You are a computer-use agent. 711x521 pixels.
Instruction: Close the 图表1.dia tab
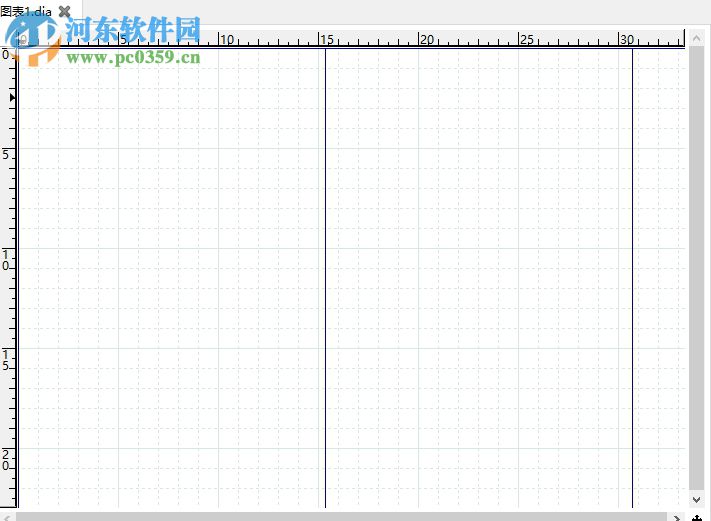[x=65, y=11]
